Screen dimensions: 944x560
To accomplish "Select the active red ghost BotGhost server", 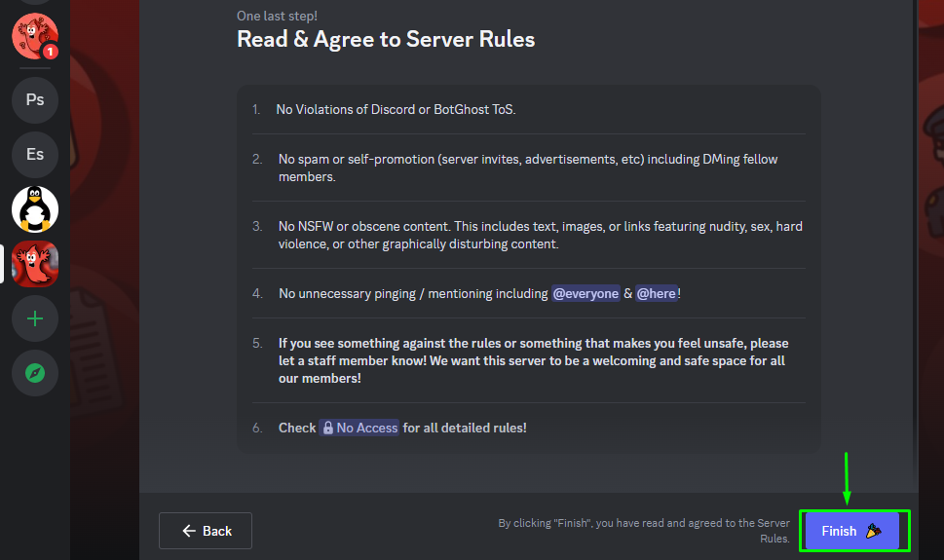I will 35,264.
